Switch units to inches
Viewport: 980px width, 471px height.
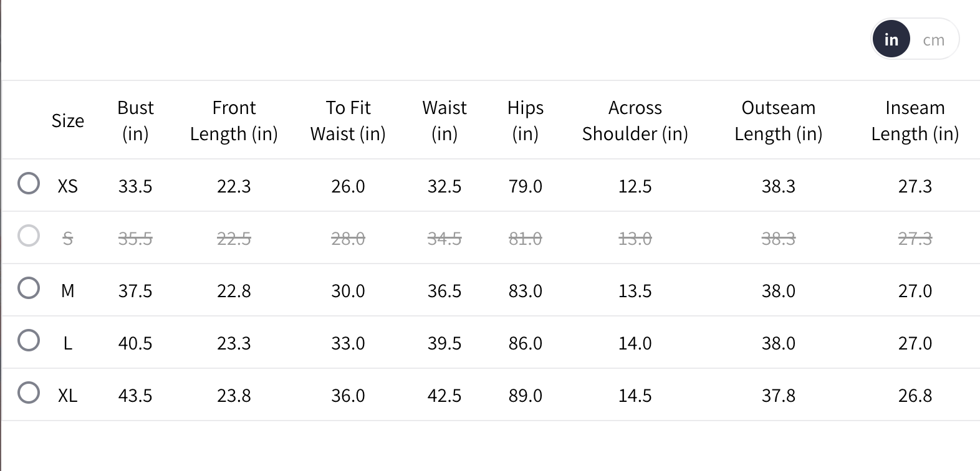click(x=891, y=40)
